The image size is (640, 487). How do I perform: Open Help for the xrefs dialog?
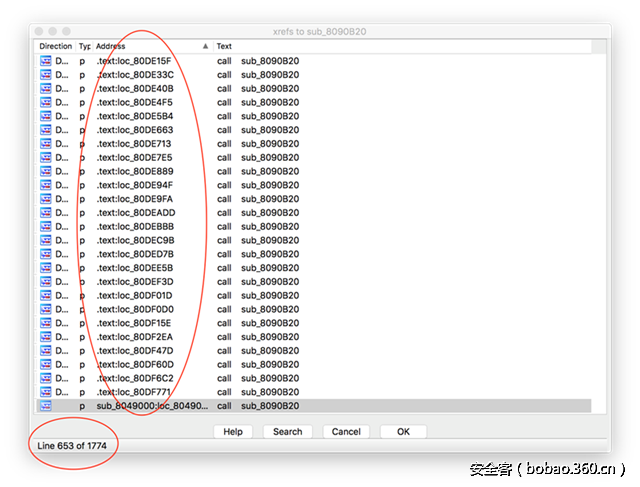[x=233, y=431]
